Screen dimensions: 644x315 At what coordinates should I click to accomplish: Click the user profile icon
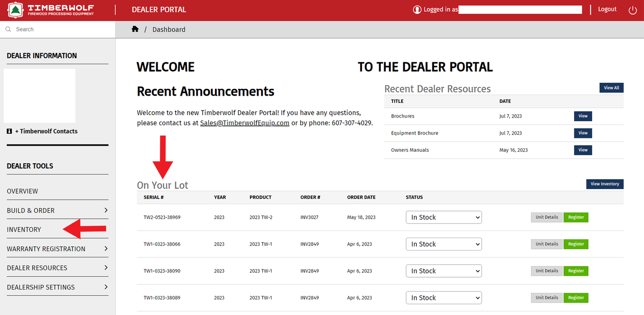point(417,9)
